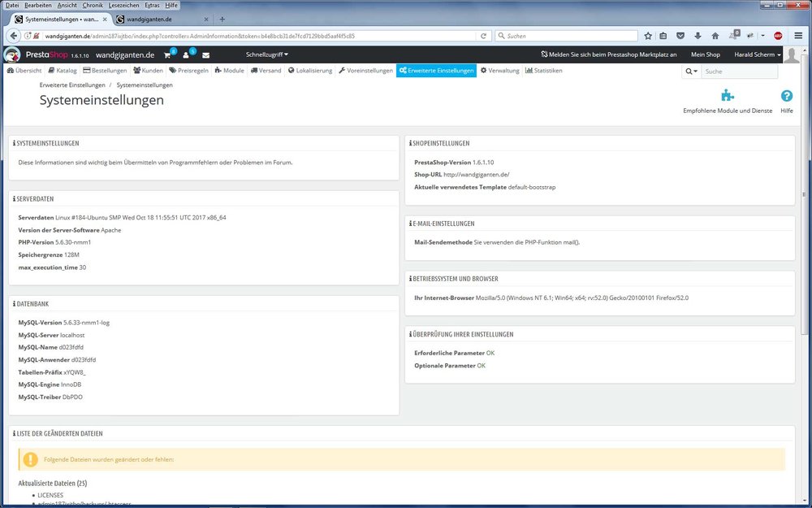
Task: Open the Firefox hamburger menu
Action: (x=798, y=36)
